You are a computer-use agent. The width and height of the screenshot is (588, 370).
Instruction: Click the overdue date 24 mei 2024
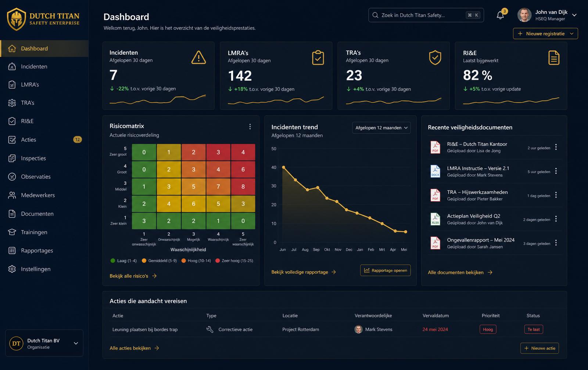(435, 329)
